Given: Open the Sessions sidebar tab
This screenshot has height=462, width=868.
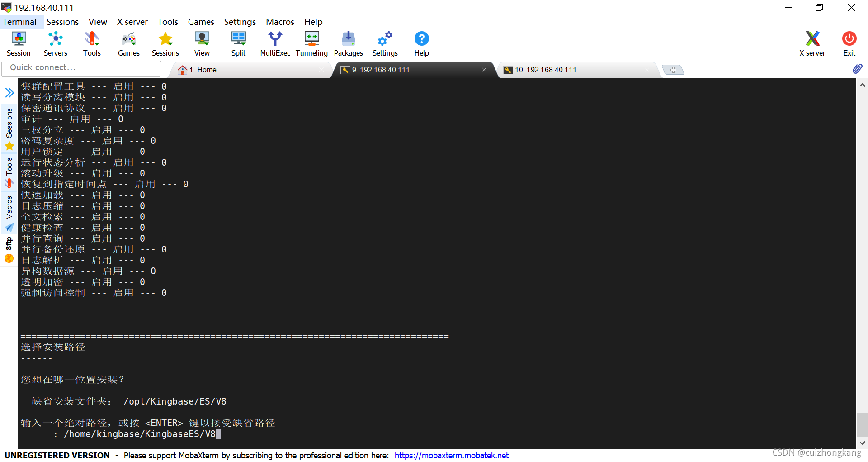Looking at the screenshot, I should tap(9, 129).
